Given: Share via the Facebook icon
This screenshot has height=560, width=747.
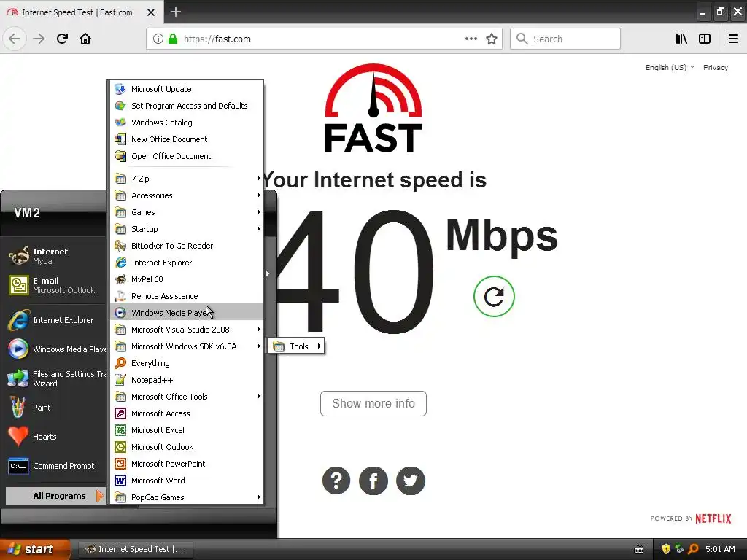Looking at the screenshot, I should point(373,481).
